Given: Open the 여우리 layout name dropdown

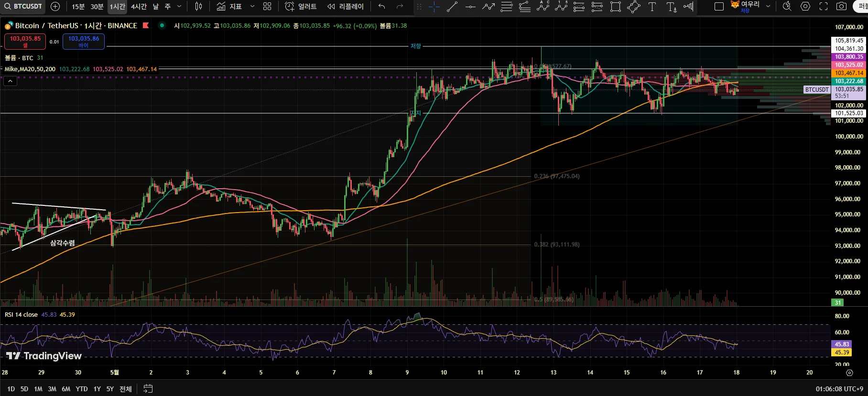Looking at the screenshot, I should (x=768, y=7).
